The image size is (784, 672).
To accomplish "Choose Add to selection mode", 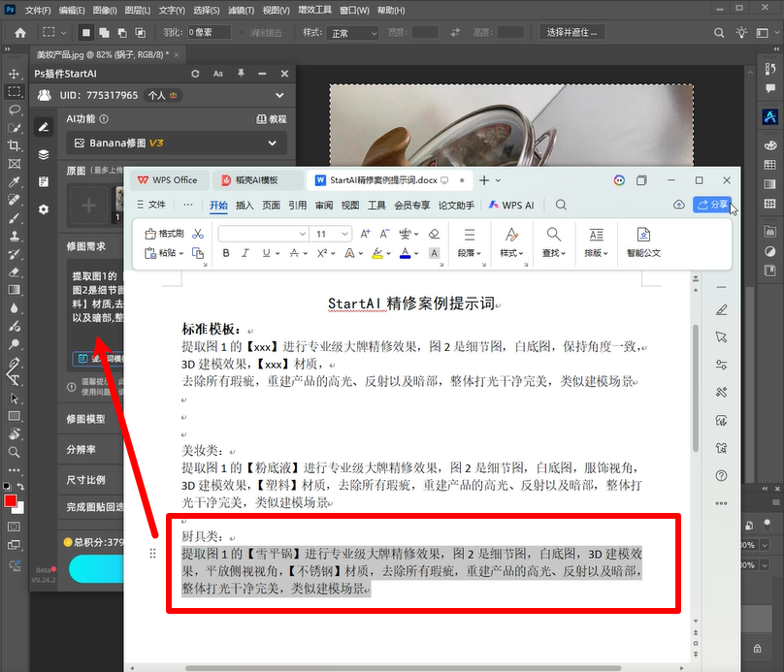I will click(x=104, y=32).
